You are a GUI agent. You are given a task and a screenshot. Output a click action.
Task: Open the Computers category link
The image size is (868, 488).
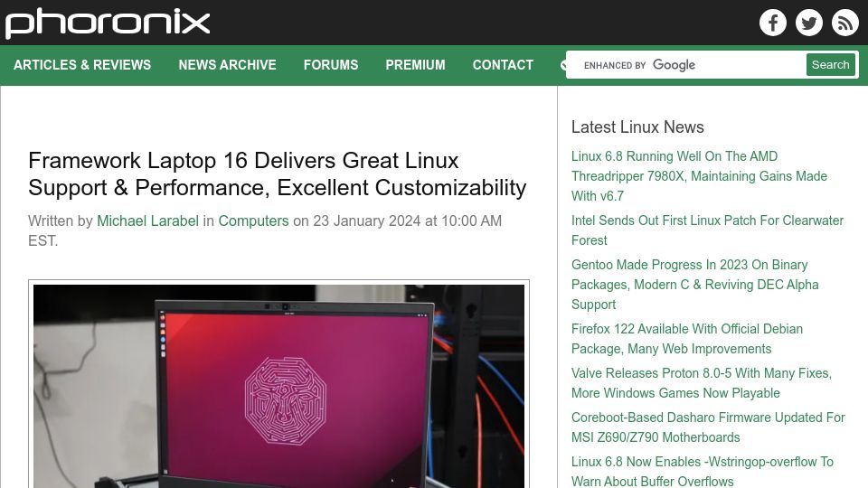(253, 221)
